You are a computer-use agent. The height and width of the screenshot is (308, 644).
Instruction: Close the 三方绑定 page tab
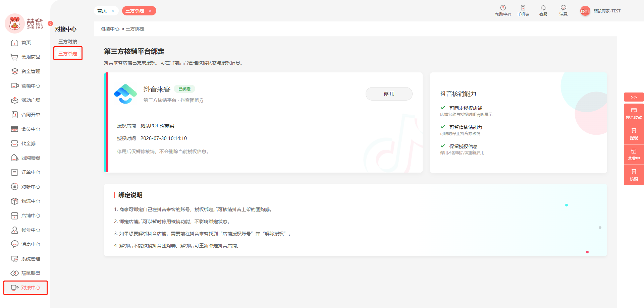click(150, 11)
